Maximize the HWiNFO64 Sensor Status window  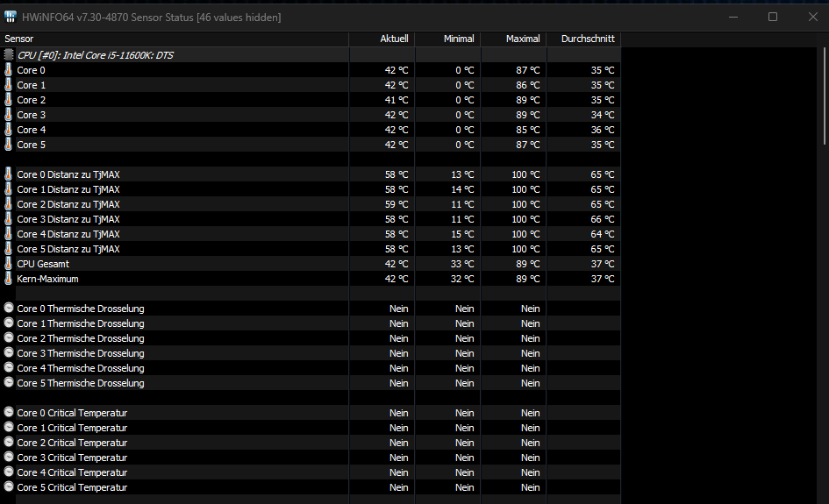click(773, 17)
